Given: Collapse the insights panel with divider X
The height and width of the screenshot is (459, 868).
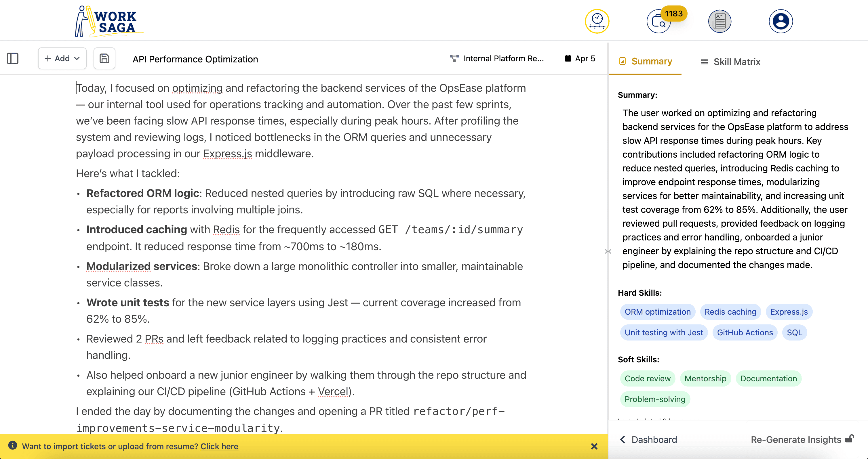Looking at the screenshot, I should click(x=608, y=251).
